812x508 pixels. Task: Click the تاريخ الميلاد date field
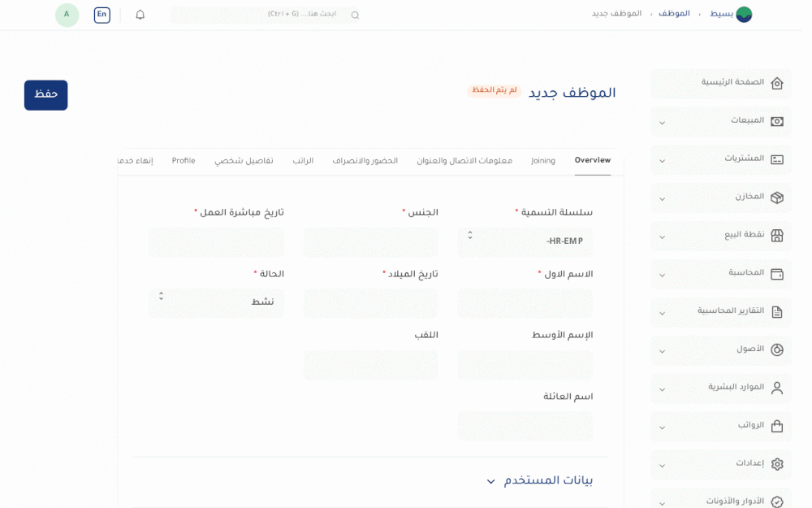pyautogui.click(x=370, y=303)
